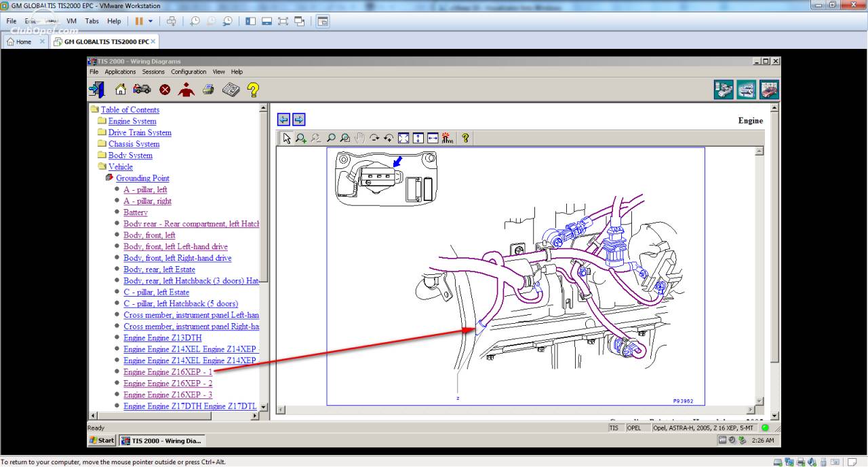Viewport: 868px width, 467px height.
Task: Open the Drive Train System link
Action: (x=140, y=133)
